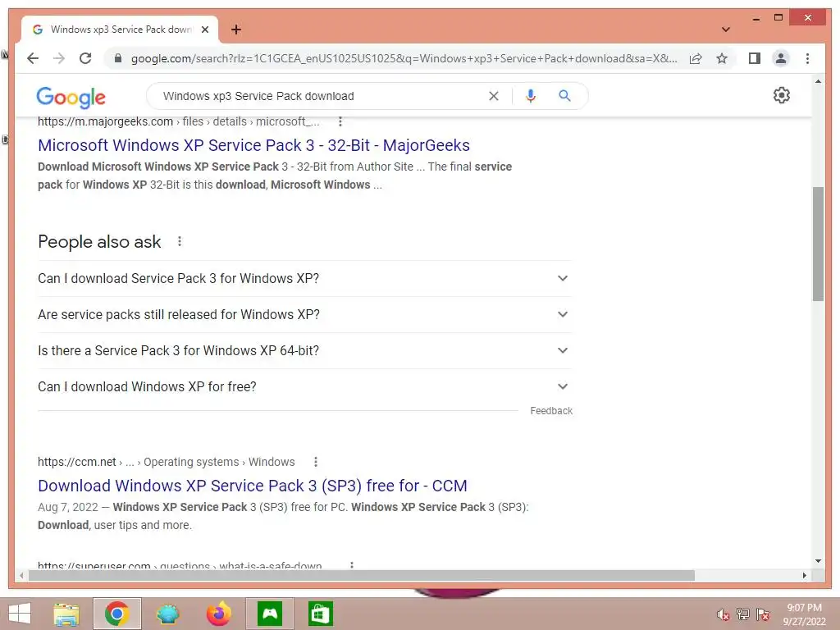This screenshot has width=840, height=630.
Task: Open the globe app in taskbar
Action: [167, 614]
